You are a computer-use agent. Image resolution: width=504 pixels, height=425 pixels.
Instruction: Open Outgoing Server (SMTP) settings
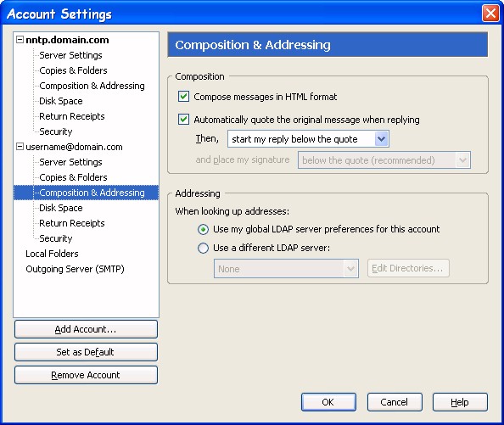75,269
